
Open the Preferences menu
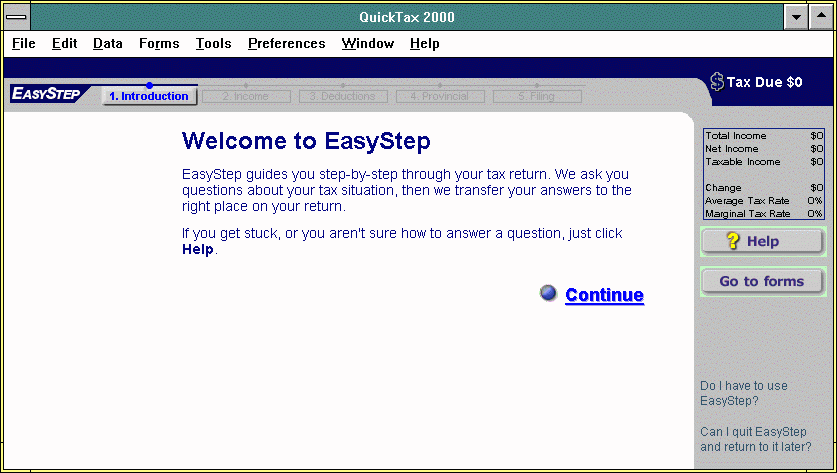(x=287, y=43)
